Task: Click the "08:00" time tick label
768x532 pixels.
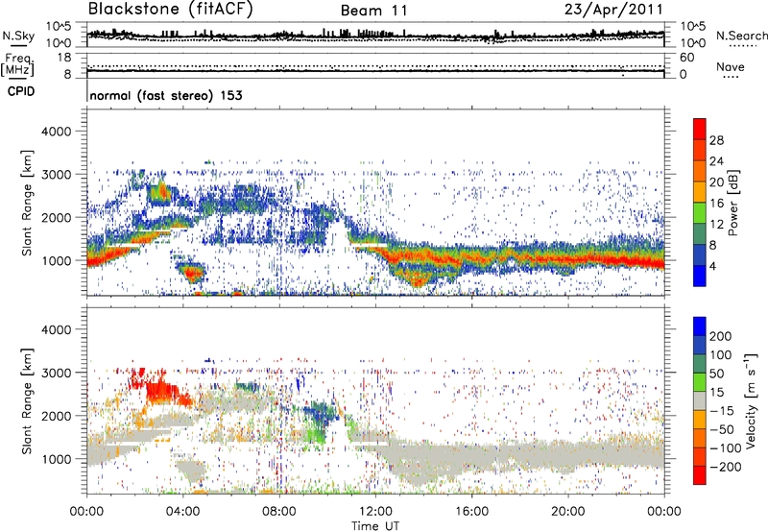Action: click(x=279, y=512)
